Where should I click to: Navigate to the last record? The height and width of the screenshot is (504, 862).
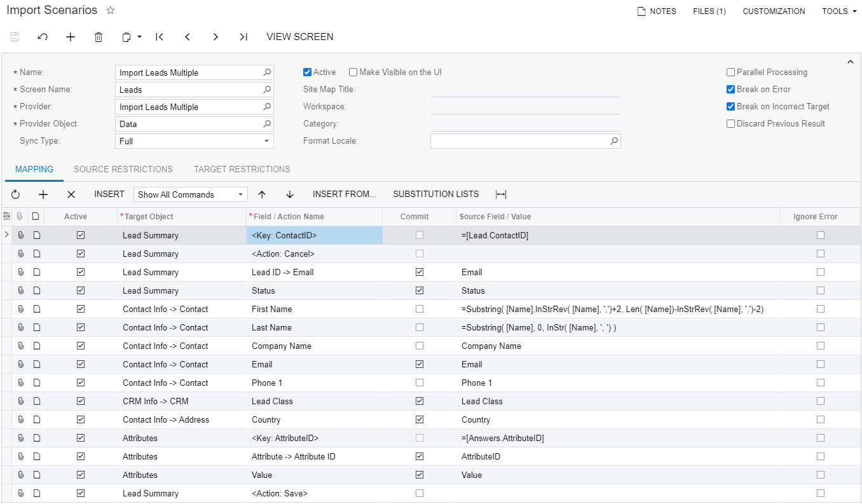coord(243,37)
